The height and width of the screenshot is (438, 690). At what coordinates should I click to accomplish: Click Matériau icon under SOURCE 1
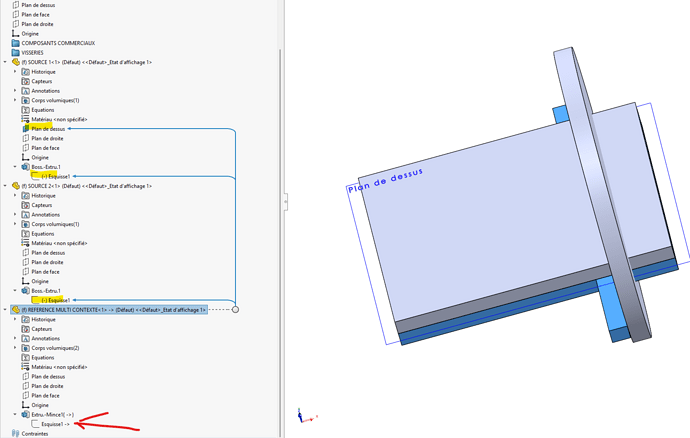coord(26,119)
